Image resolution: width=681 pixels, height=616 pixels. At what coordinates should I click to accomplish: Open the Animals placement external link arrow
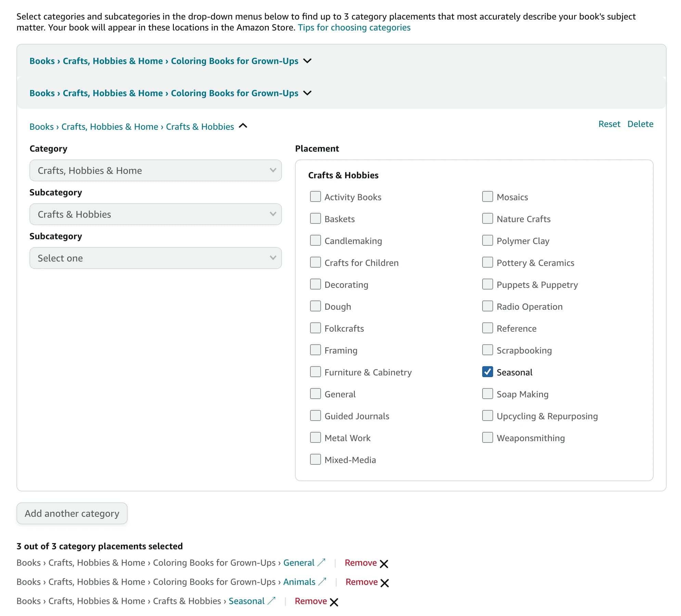(x=322, y=581)
